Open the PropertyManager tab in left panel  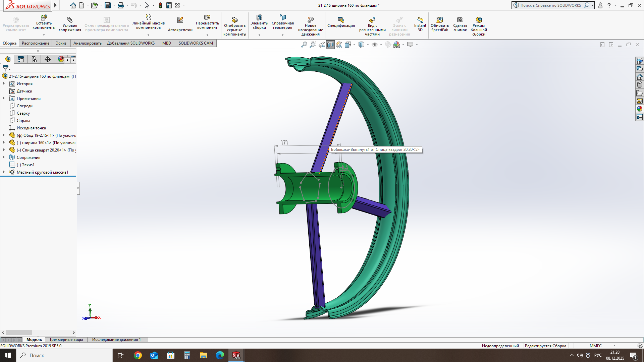pos(21,59)
